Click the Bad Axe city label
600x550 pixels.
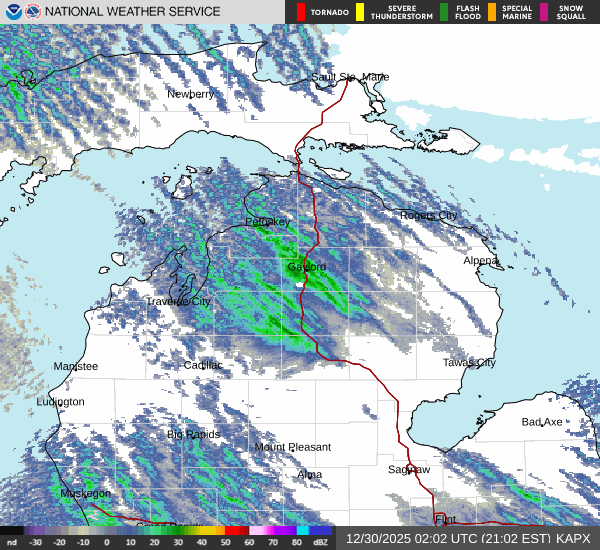tap(541, 422)
